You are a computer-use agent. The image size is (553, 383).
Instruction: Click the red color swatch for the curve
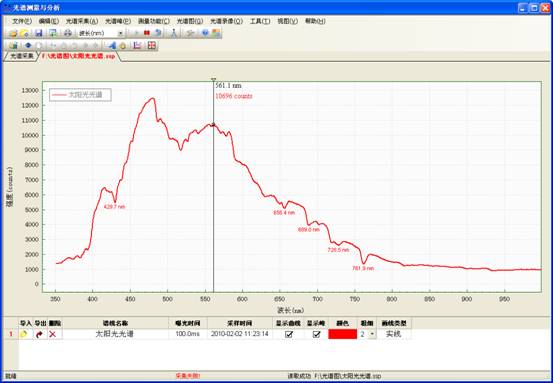click(342, 334)
